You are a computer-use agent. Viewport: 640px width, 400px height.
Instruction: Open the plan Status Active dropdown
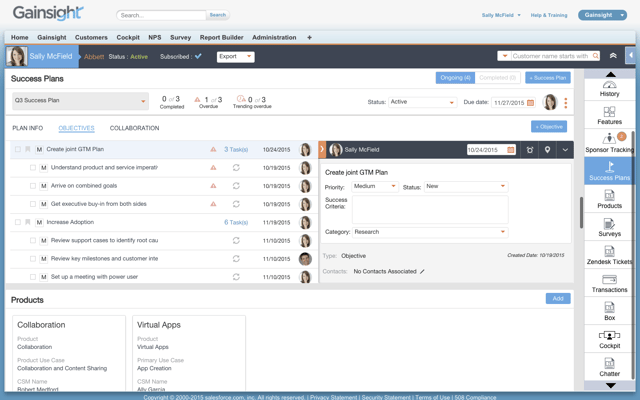pyautogui.click(x=422, y=102)
